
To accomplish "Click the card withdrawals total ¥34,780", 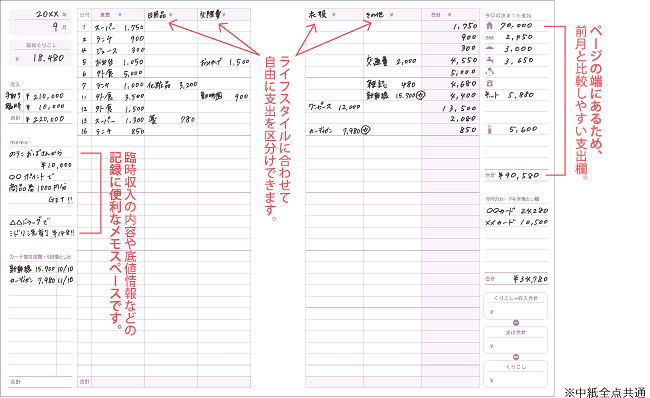I will (x=531, y=279).
